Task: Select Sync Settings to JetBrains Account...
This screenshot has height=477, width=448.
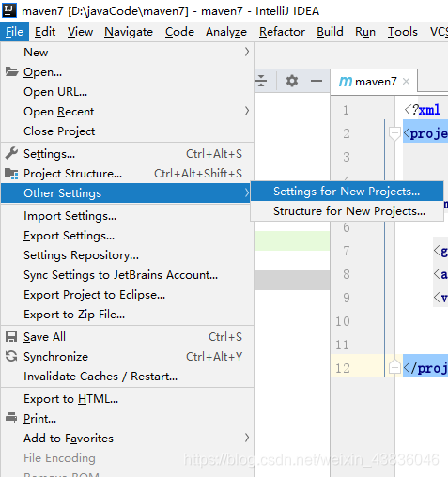Action: click(x=127, y=275)
